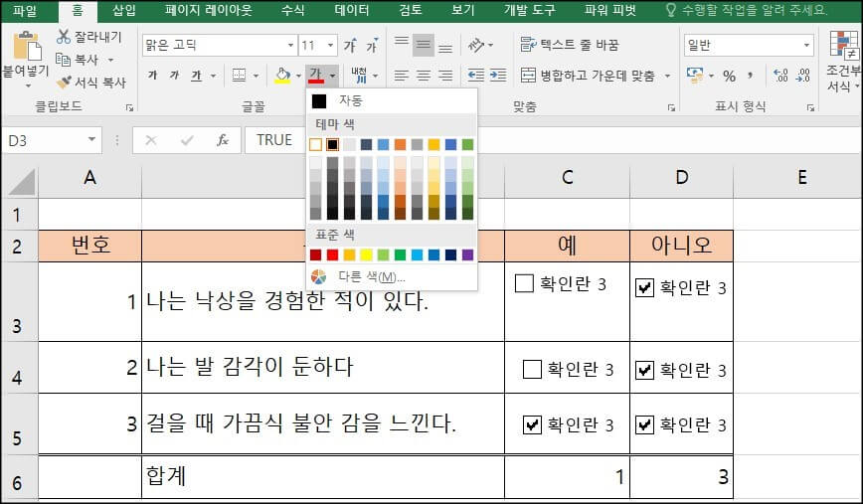Open the 파일 tab

(25, 11)
